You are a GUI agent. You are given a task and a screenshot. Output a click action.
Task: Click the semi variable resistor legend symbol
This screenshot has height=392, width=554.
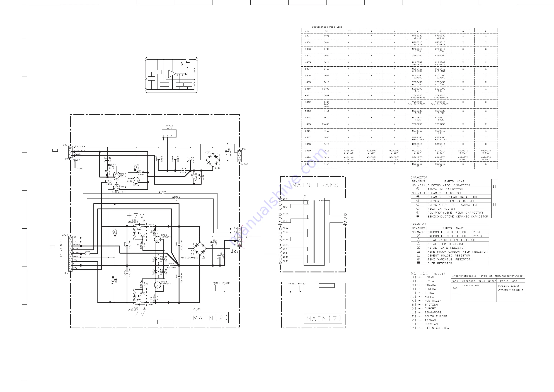[x=418, y=259]
